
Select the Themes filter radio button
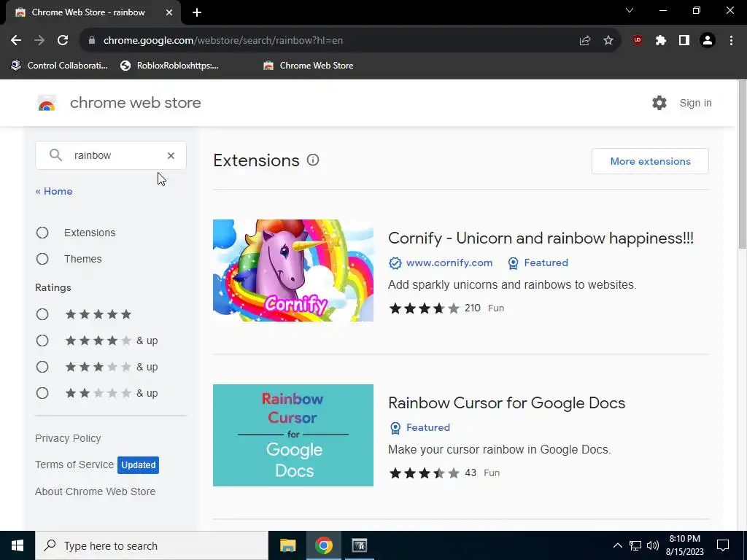click(42, 259)
